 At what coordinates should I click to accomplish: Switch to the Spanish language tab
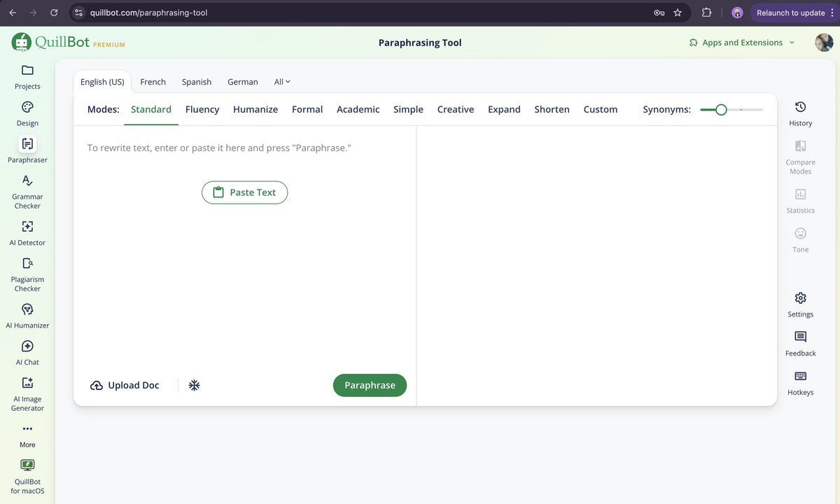coord(197,82)
